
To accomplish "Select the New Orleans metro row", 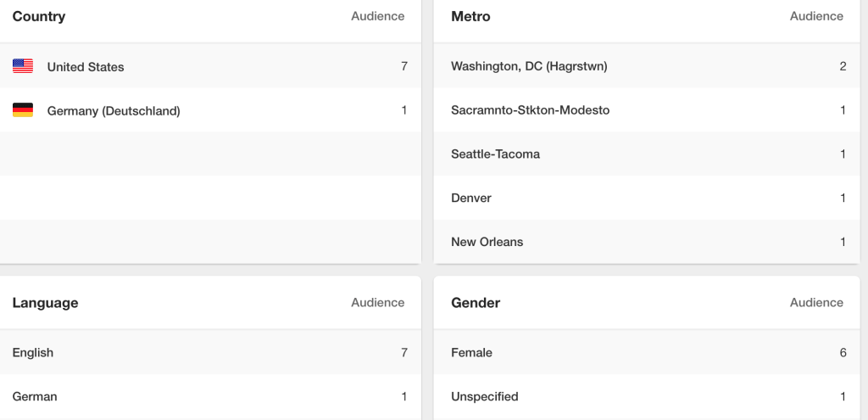I will pos(647,242).
